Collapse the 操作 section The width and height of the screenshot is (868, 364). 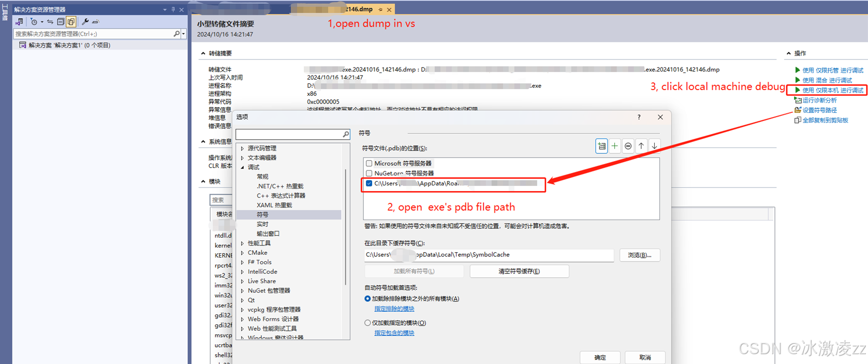[789, 53]
